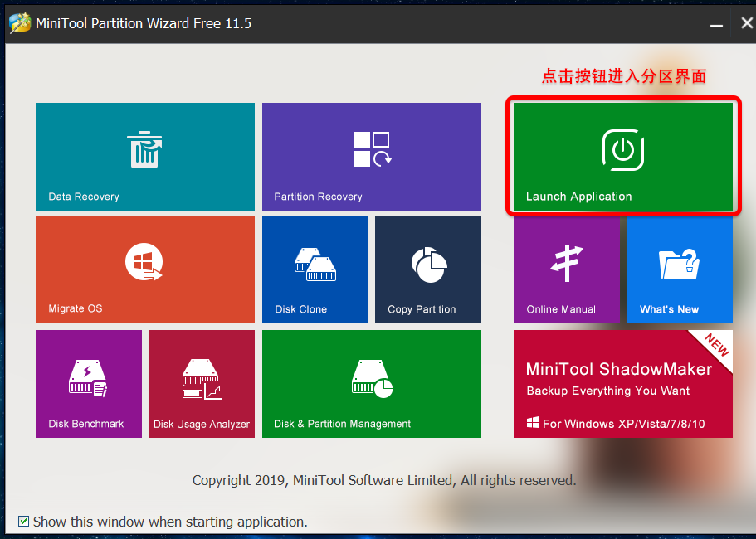Click the Data Recovery trash bin icon
This screenshot has height=539, width=756.
[144, 149]
